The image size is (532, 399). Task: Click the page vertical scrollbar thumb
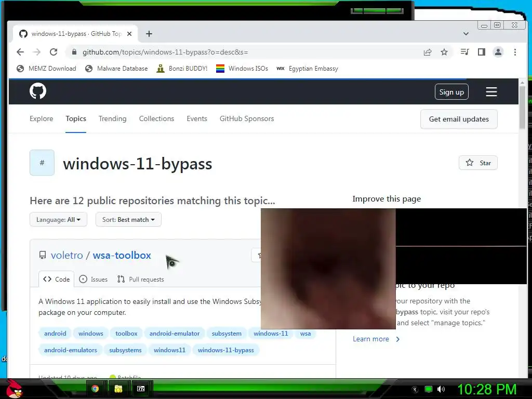(x=522, y=108)
